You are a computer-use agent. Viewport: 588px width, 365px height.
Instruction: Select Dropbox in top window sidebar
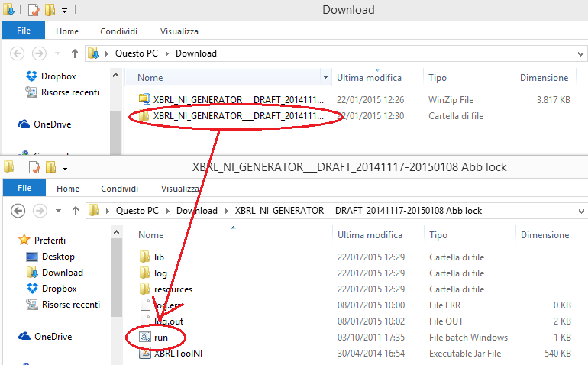click(58, 76)
